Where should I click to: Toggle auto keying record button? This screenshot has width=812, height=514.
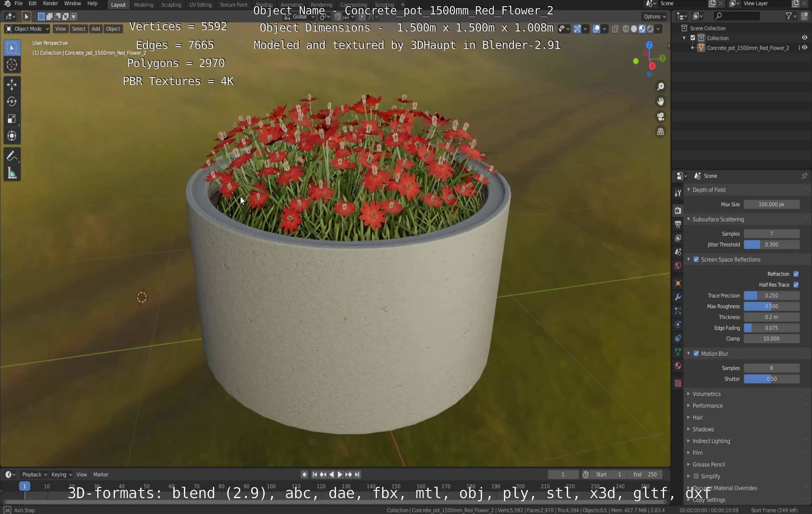(x=304, y=475)
